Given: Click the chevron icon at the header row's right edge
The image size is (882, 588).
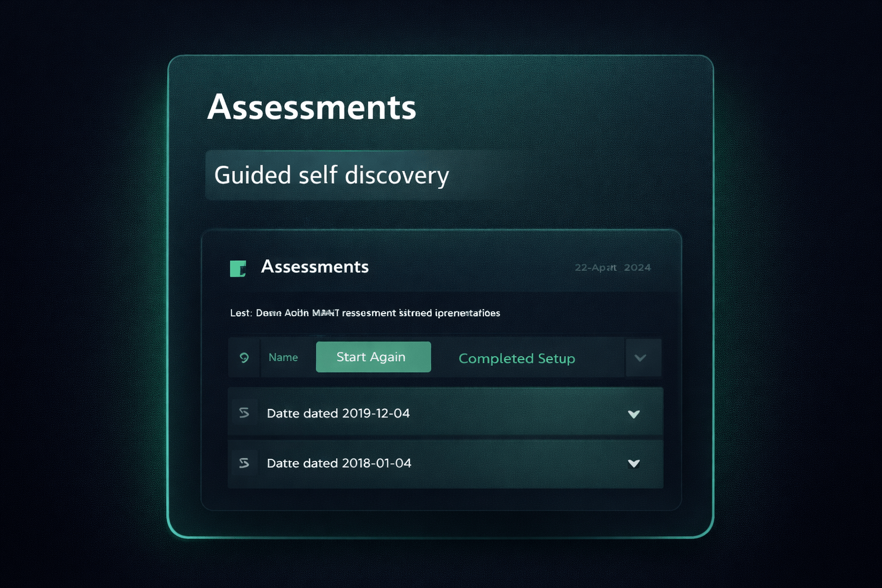Looking at the screenshot, I should pos(641,357).
